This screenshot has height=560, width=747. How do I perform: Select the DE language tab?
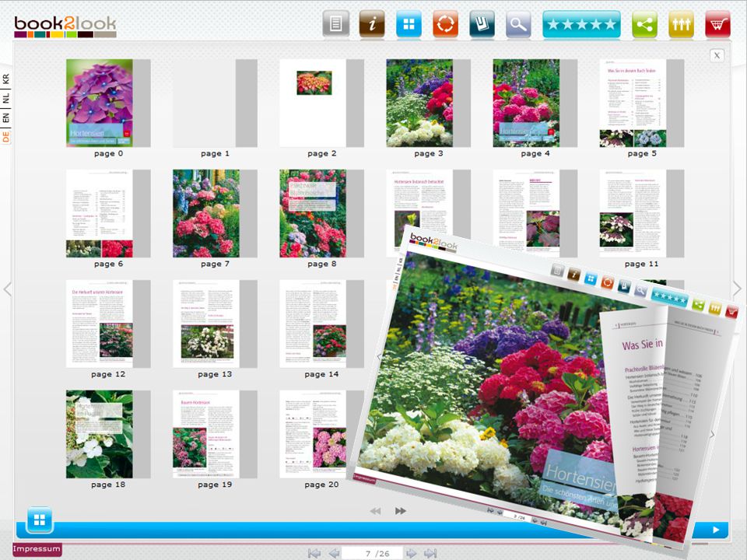5,137
